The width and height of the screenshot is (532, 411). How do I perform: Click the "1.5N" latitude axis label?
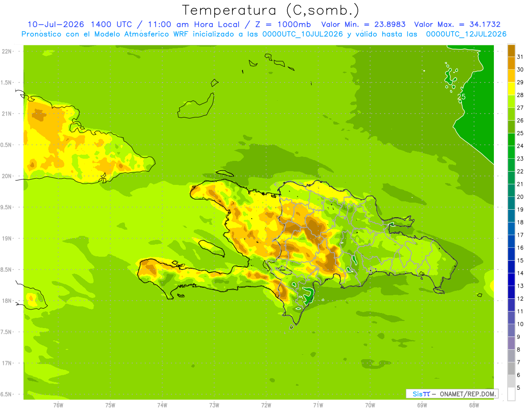click(x=7, y=82)
